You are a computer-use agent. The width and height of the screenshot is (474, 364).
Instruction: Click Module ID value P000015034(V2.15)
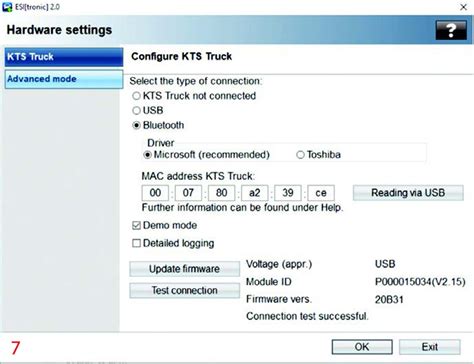click(420, 282)
